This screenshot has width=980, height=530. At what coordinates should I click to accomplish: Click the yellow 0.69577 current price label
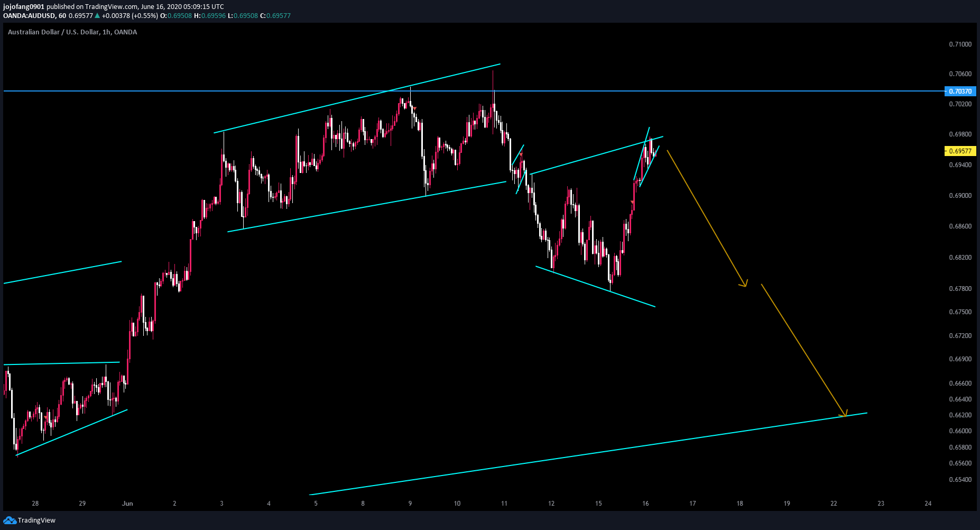click(960, 151)
